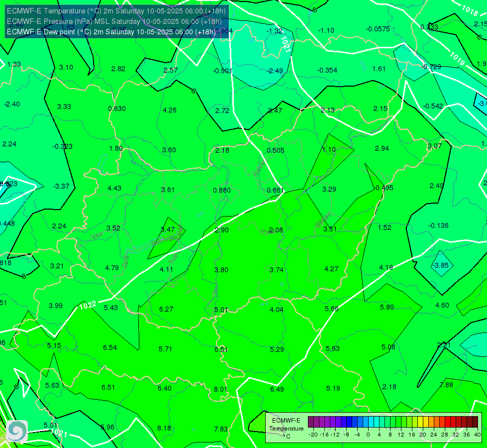Image resolution: width=487 pixels, height=448 pixels.
Task: Select the highlighted ECMWF-E Dew point layer title
Action: 111,32
